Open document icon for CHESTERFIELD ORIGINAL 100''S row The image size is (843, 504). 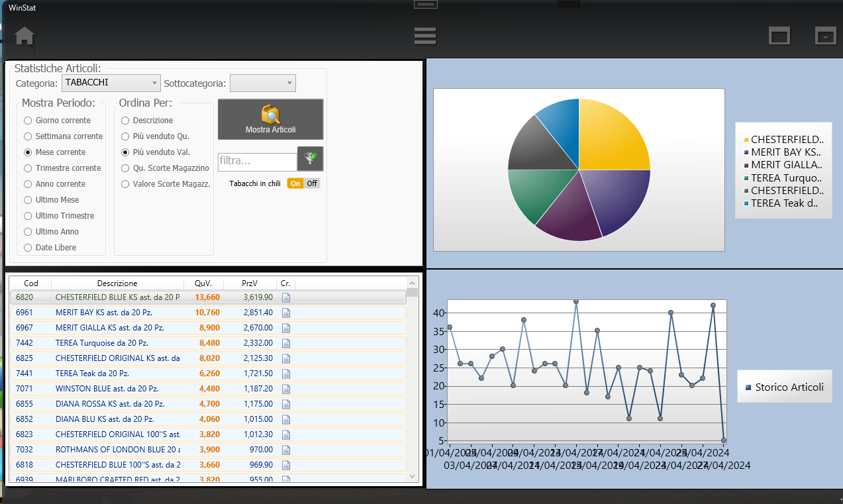point(286,434)
